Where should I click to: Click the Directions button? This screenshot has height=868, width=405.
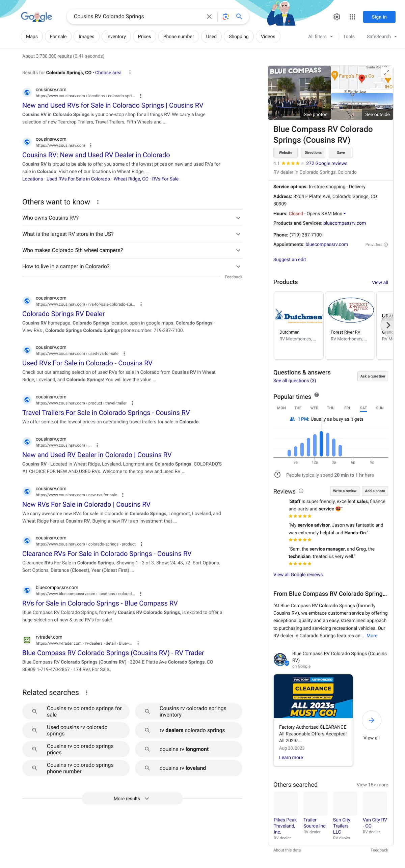click(313, 152)
